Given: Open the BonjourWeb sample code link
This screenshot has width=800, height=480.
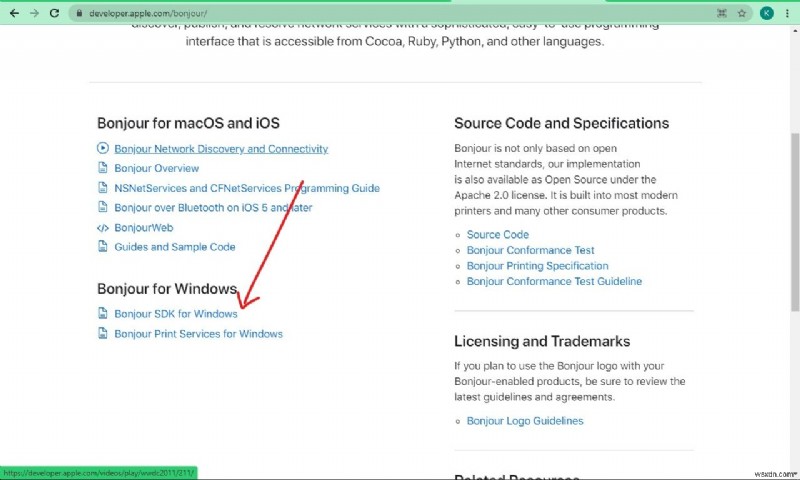Looking at the screenshot, I should (x=145, y=227).
